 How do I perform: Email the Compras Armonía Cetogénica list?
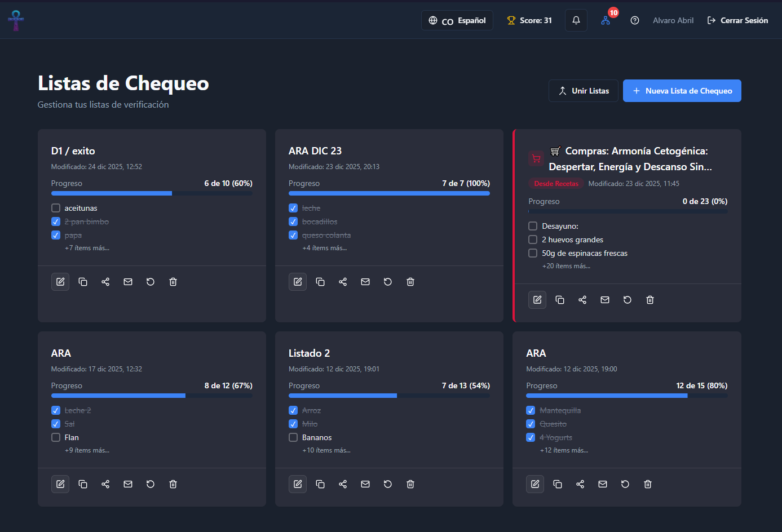point(605,300)
